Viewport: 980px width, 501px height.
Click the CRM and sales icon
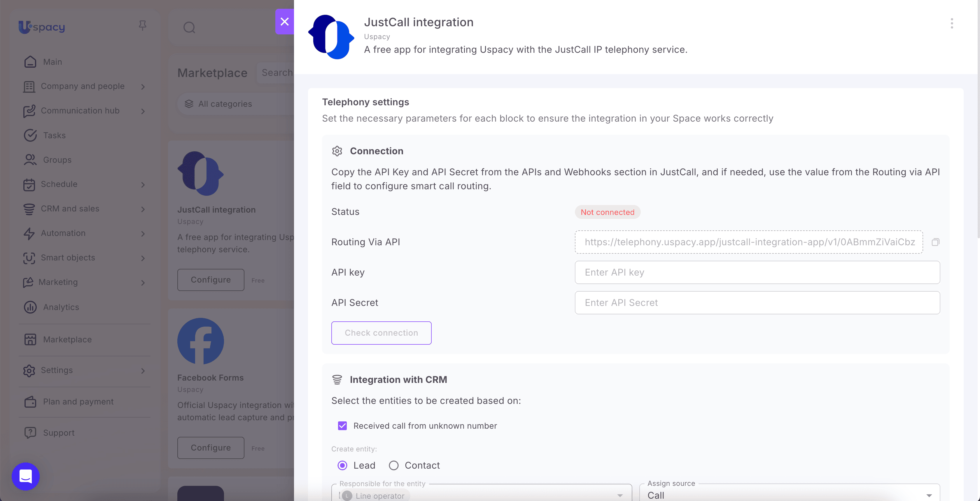click(29, 209)
